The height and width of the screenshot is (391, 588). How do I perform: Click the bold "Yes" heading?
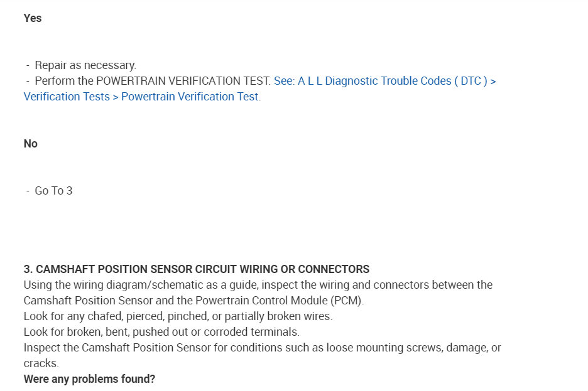click(33, 18)
